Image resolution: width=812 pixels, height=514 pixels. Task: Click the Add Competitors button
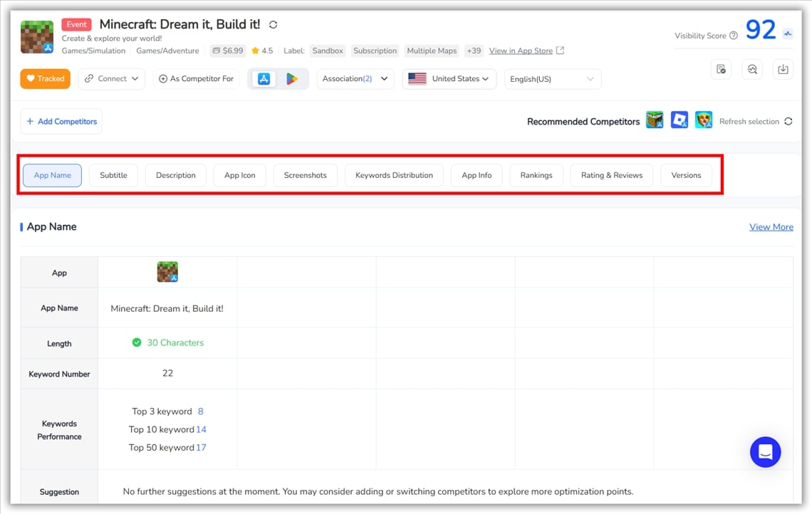click(x=61, y=122)
